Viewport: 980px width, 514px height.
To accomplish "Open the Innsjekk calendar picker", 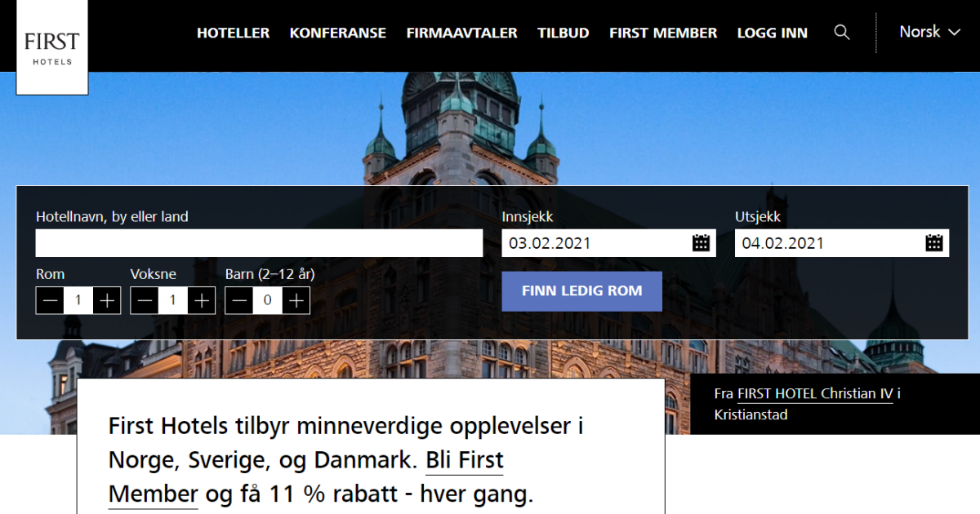I will (x=701, y=242).
